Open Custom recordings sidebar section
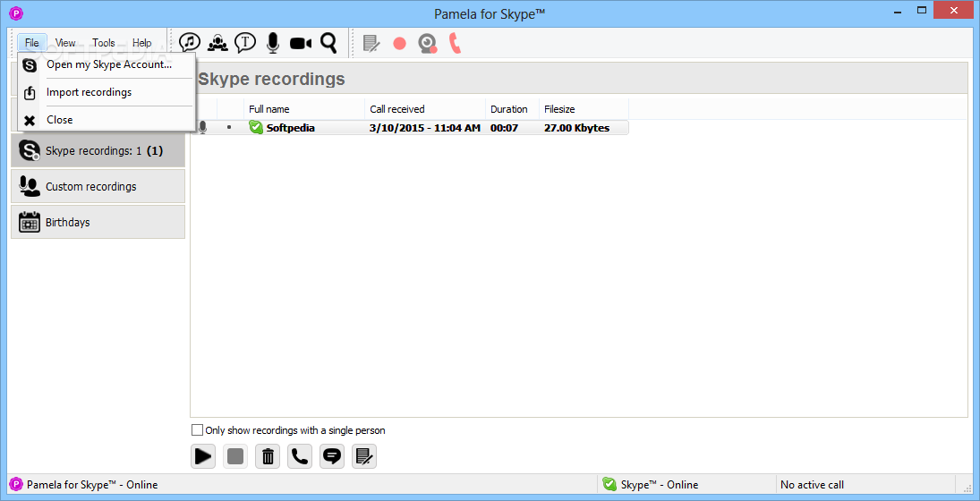 click(x=98, y=186)
